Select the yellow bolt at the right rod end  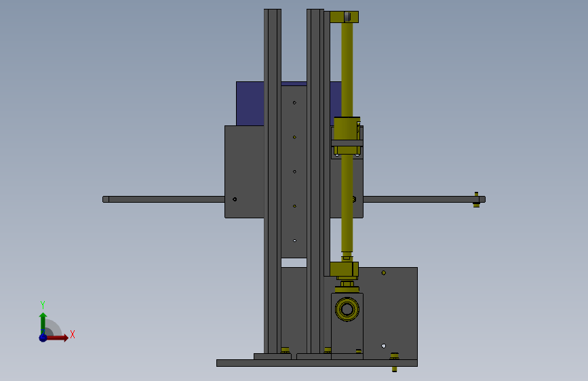tap(476, 199)
